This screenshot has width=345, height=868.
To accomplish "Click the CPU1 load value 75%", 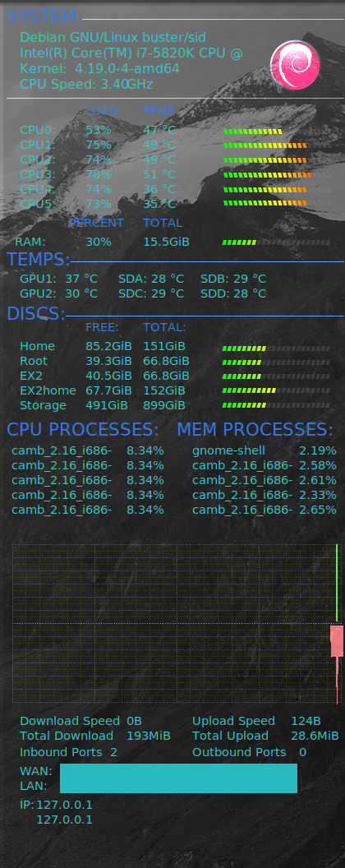I will point(99,145).
